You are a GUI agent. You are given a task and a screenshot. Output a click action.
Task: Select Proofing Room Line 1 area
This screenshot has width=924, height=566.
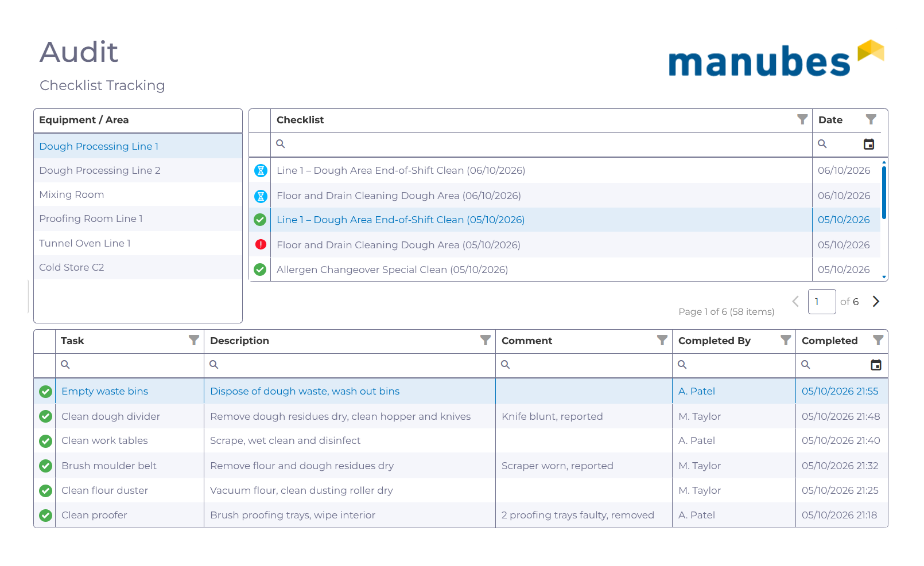[x=138, y=218]
